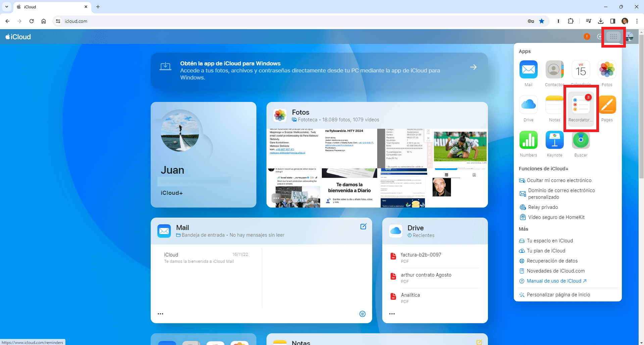The image size is (644, 345).
Task: Click the apps grid launcher button
Action: 613,37
